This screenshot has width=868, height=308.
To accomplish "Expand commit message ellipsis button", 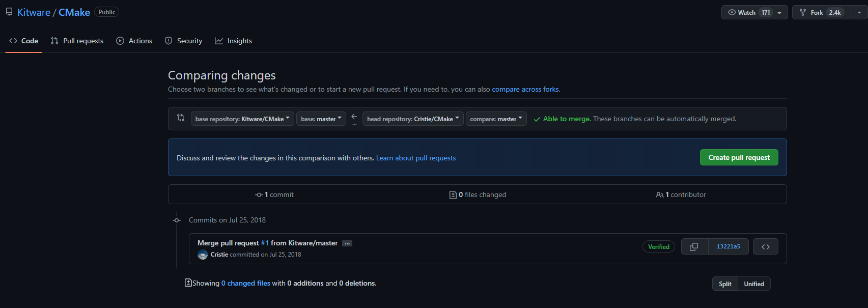I will click(347, 243).
